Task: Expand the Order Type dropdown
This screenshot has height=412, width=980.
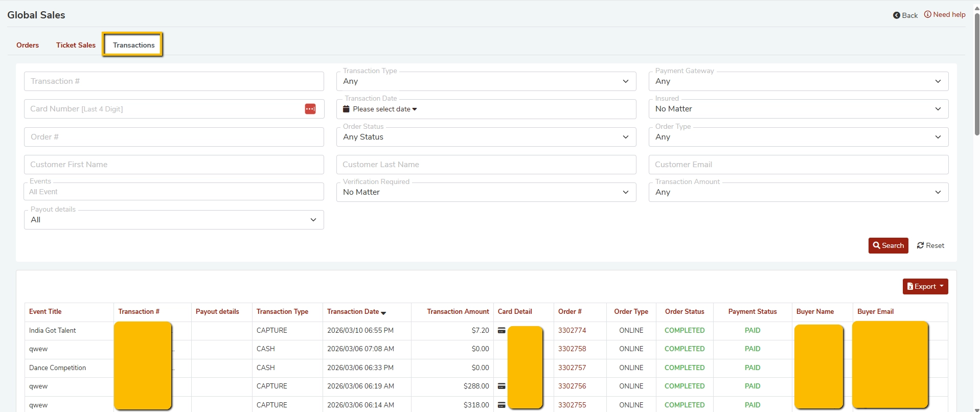Action: coord(799,137)
